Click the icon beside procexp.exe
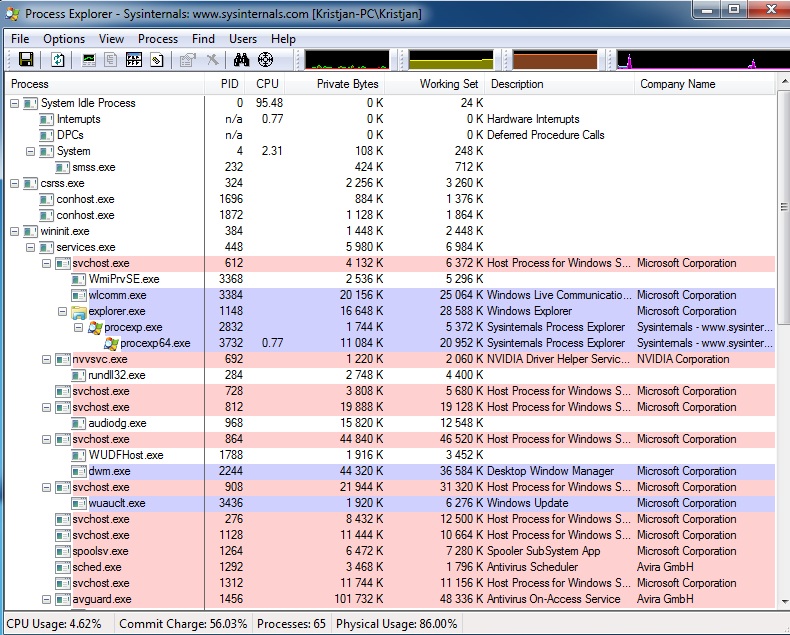 [x=95, y=328]
